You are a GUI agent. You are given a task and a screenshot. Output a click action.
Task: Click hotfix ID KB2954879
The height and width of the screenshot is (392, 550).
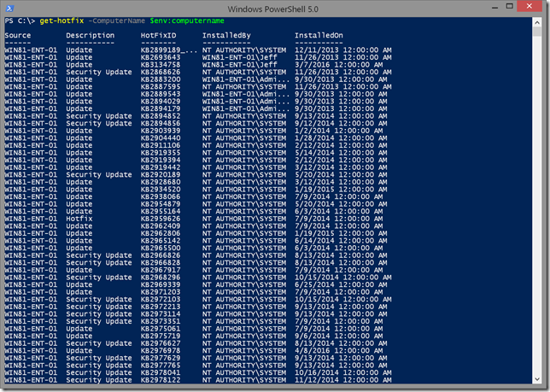pos(161,204)
